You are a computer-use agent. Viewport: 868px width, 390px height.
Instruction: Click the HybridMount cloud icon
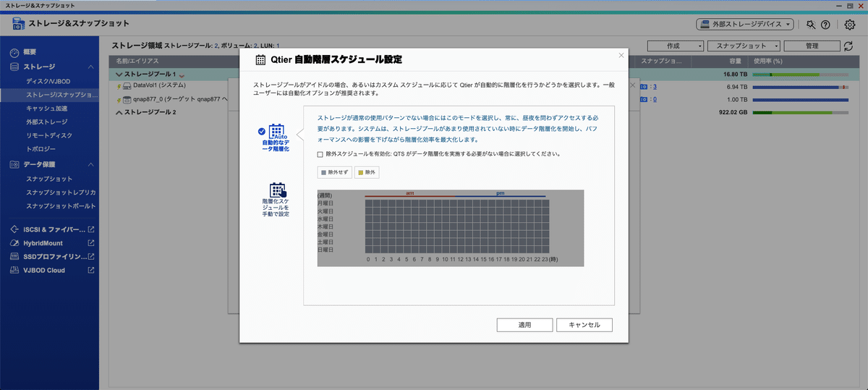click(14, 243)
